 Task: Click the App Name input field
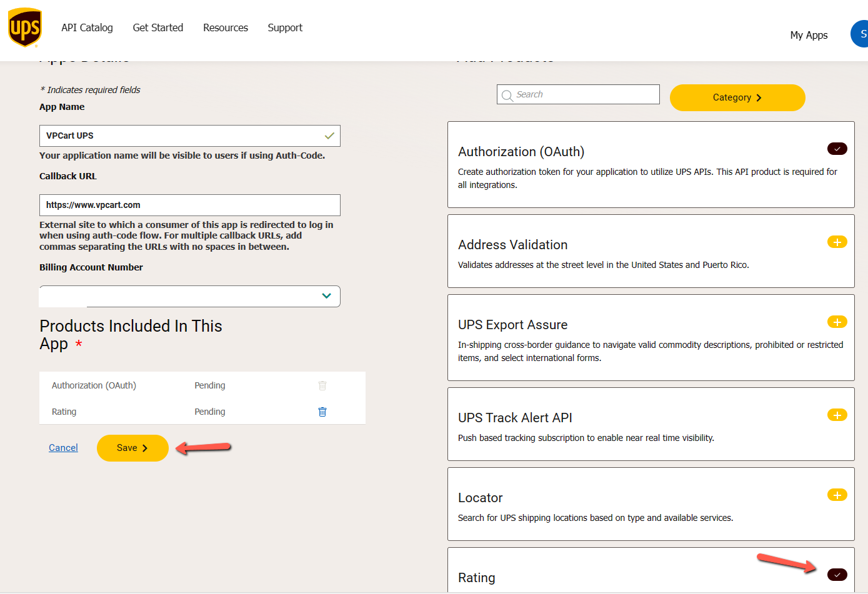[190, 136]
